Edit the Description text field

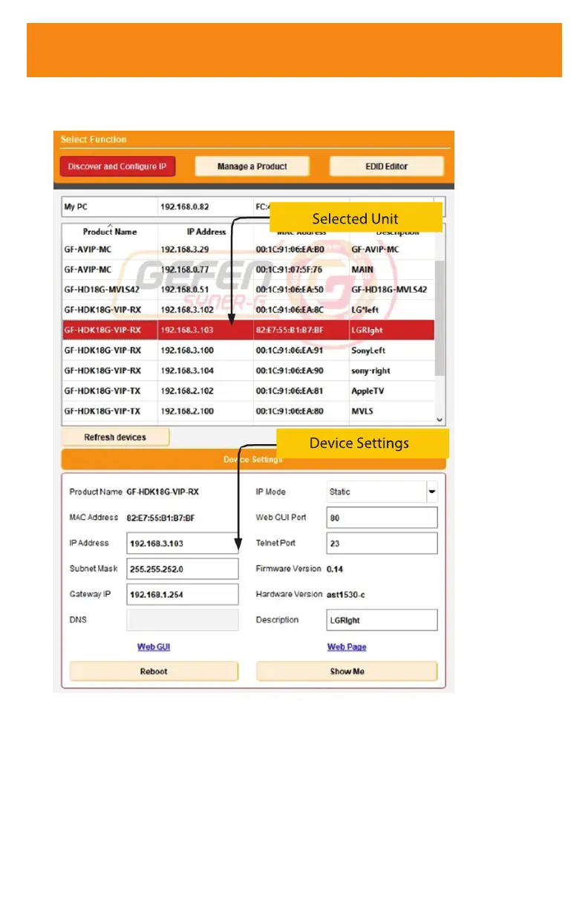click(382, 620)
